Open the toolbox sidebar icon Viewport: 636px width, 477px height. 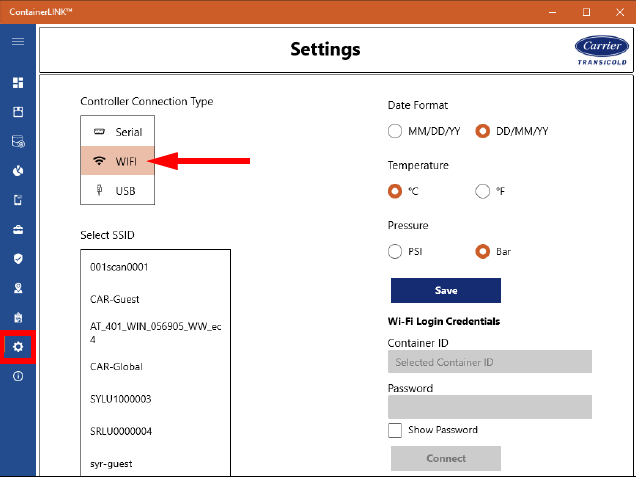click(18, 230)
